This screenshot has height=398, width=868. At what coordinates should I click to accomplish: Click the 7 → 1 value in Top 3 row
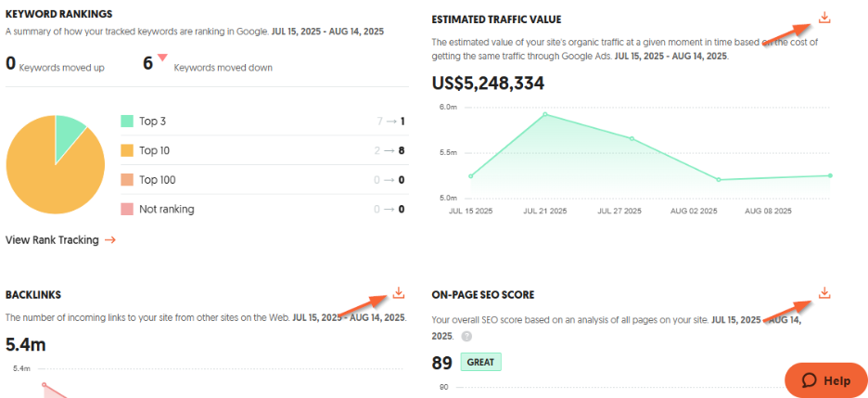coord(390,122)
